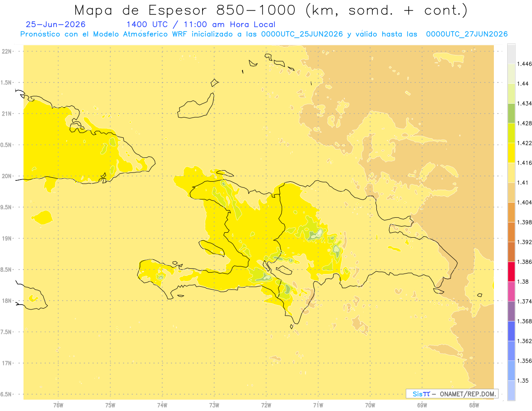Screen dimensions: 532x411
Task: Click the '76W' longitude label
Action: (x=58, y=405)
